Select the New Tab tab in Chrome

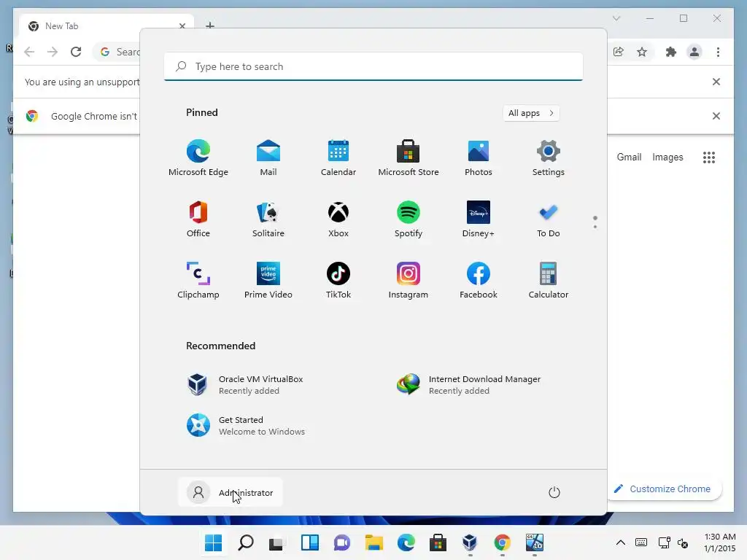107,26
